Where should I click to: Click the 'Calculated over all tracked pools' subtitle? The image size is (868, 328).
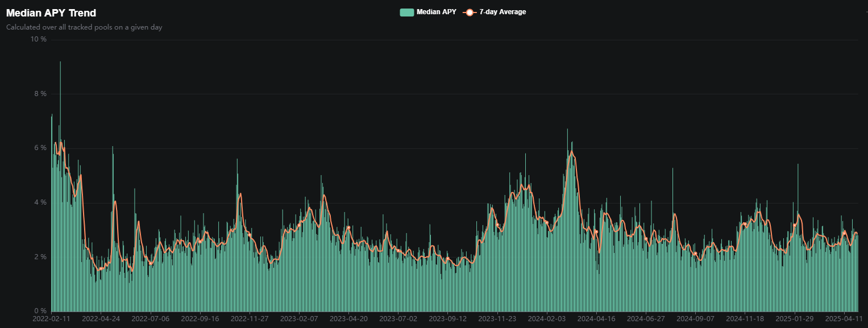[84, 27]
